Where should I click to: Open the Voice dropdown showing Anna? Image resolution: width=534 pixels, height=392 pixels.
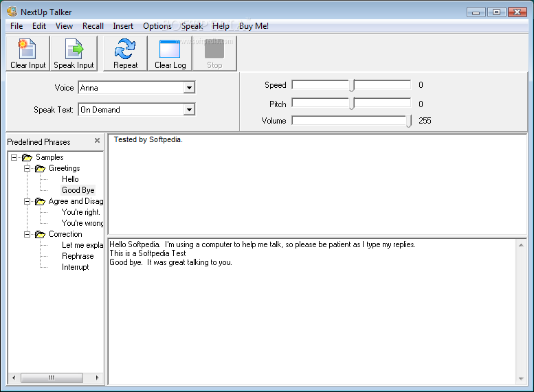[189, 88]
